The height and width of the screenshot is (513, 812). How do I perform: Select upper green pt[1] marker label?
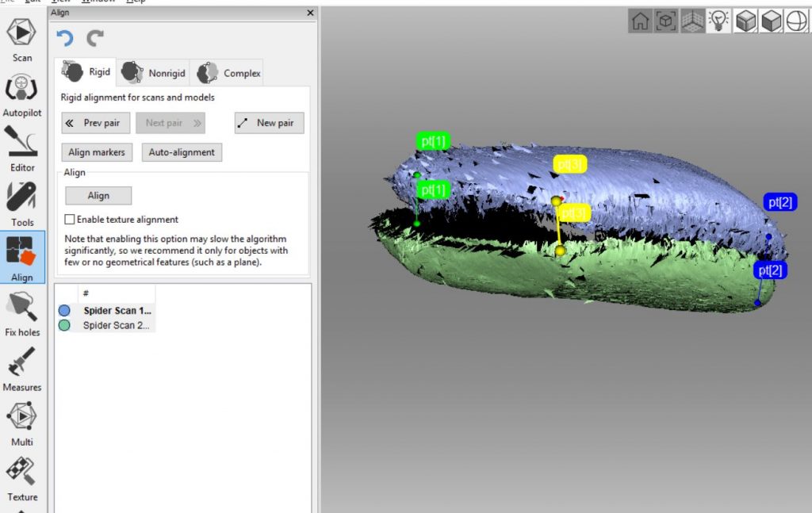click(x=433, y=141)
